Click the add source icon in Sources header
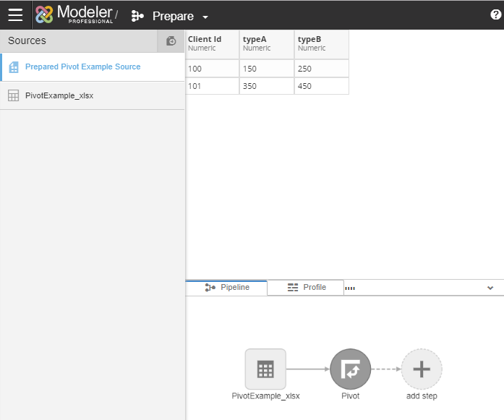Screen dimensions: 504x420 pyautogui.click(x=171, y=41)
